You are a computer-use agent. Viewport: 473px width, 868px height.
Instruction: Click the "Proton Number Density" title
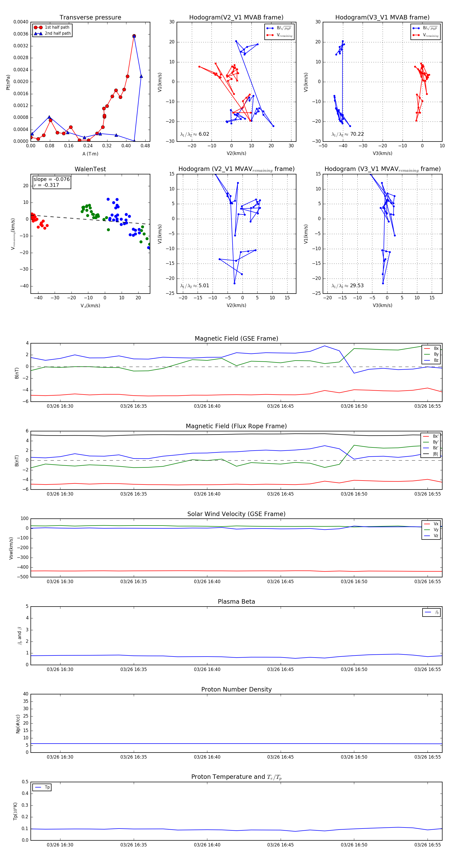(x=236, y=689)
